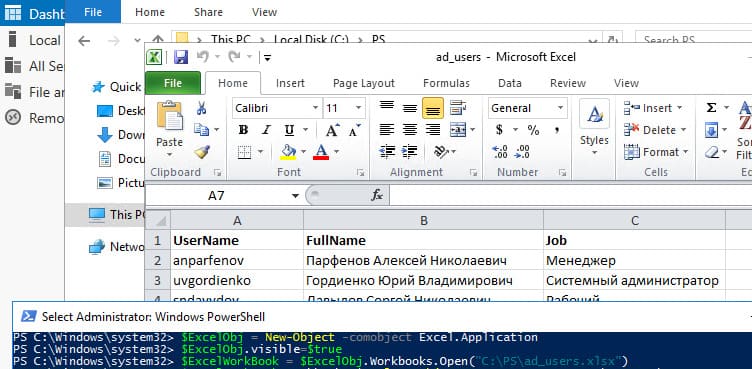This screenshot has height=369, width=752.
Task: Expand the Insert cells dropdown
Action: click(x=679, y=108)
